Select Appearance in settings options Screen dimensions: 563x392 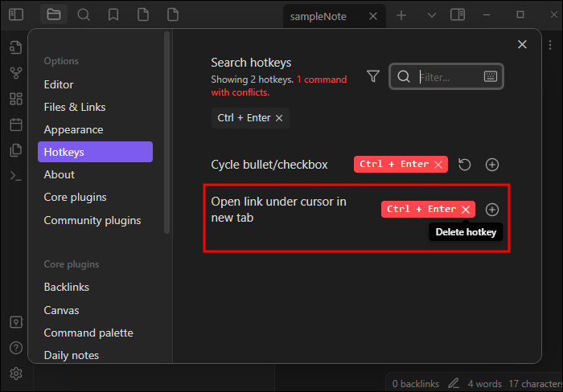tap(74, 129)
